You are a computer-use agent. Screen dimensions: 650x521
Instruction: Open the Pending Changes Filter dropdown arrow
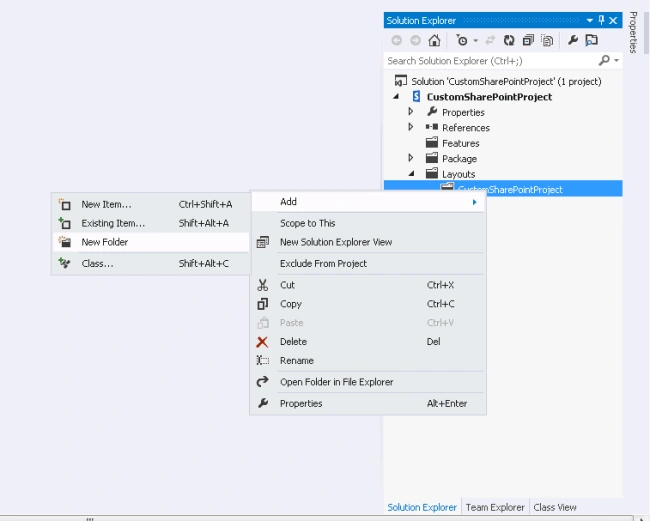[475, 41]
